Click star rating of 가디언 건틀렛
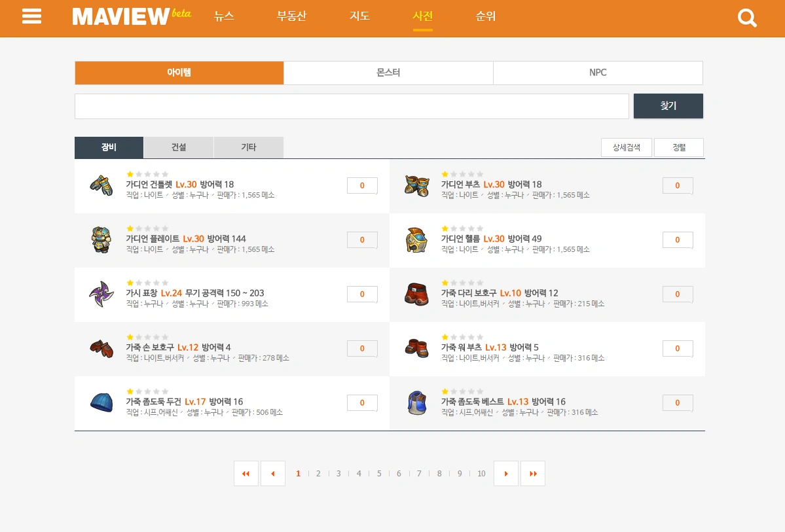 (x=148, y=174)
